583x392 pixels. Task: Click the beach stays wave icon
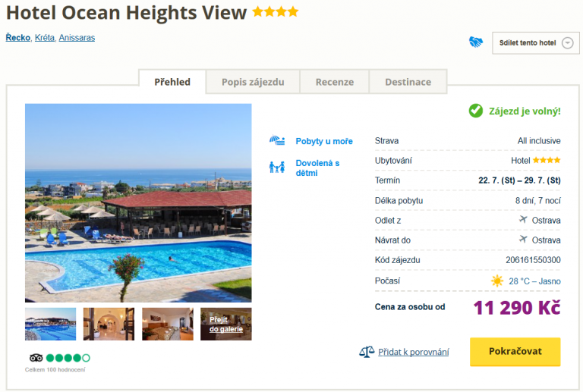click(277, 141)
